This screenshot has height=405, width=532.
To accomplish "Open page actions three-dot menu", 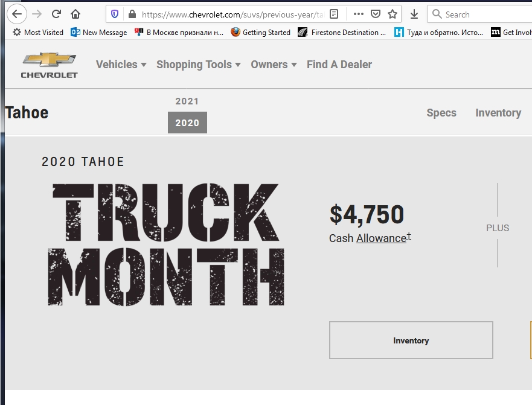I will coord(359,14).
